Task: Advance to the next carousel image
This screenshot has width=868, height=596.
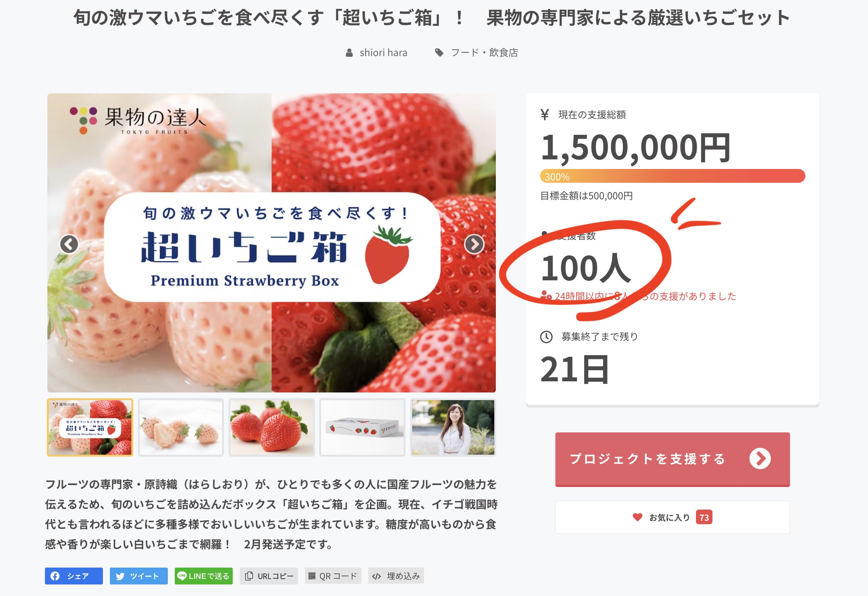Action: (474, 244)
